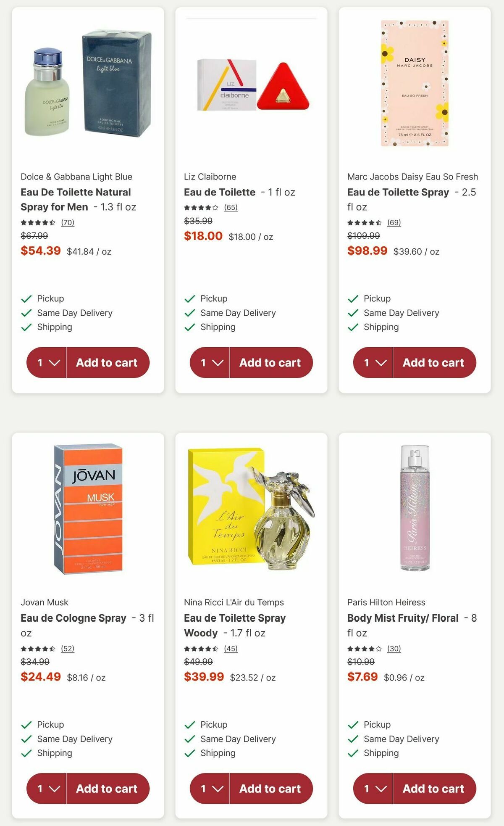
Task: Click the star rating for Liz Claiborne Eau de Toilette
Action: pyautogui.click(x=200, y=207)
